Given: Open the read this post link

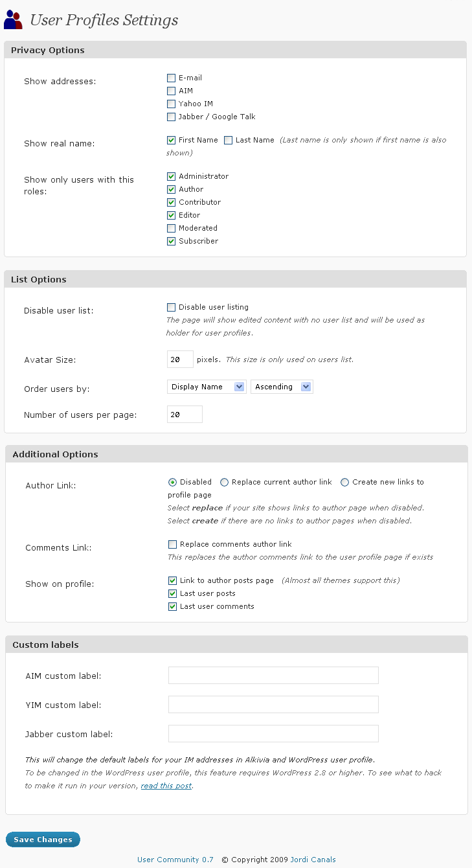Looking at the screenshot, I should point(166,786).
